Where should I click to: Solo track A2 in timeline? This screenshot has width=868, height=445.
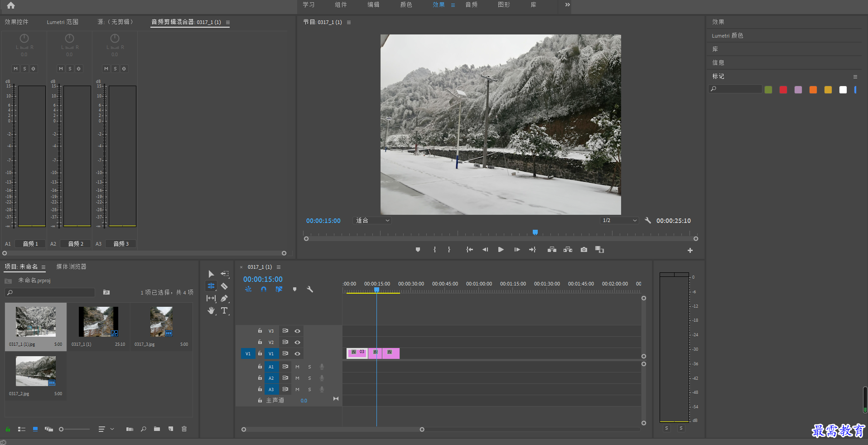pyautogui.click(x=309, y=378)
